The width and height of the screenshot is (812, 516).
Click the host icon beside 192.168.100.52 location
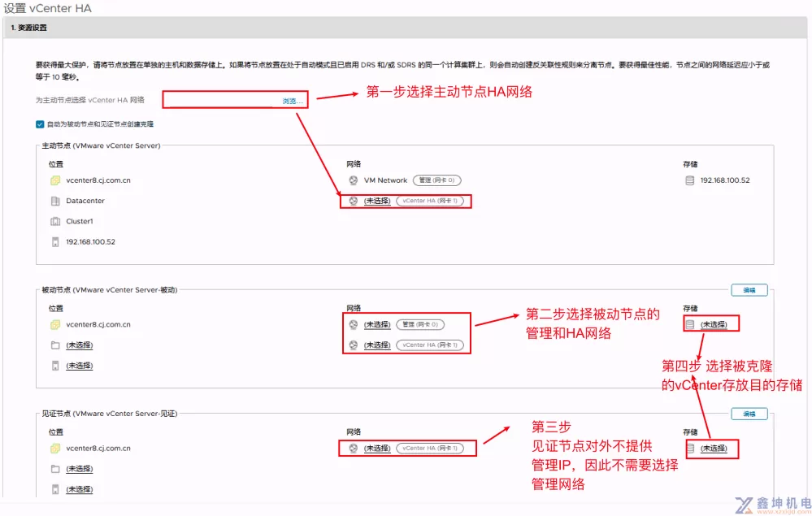tap(55, 241)
